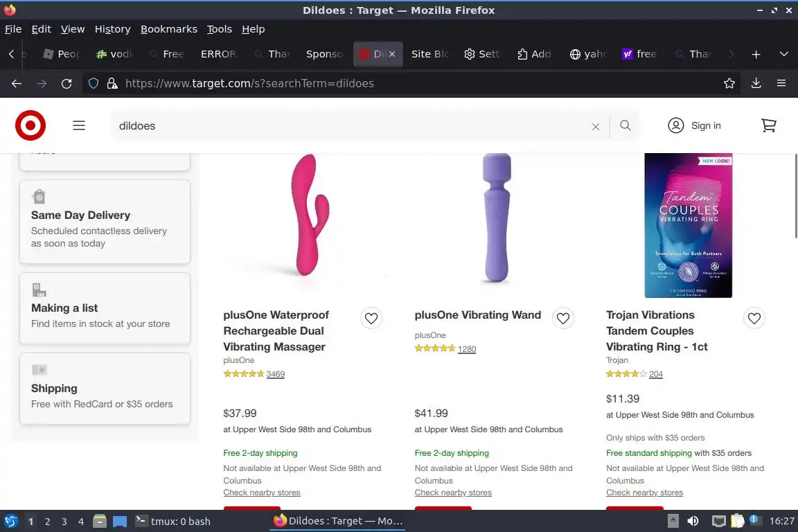Click purple wand product image
Viewport: 798px width, 532px height.
pos(497,218)
